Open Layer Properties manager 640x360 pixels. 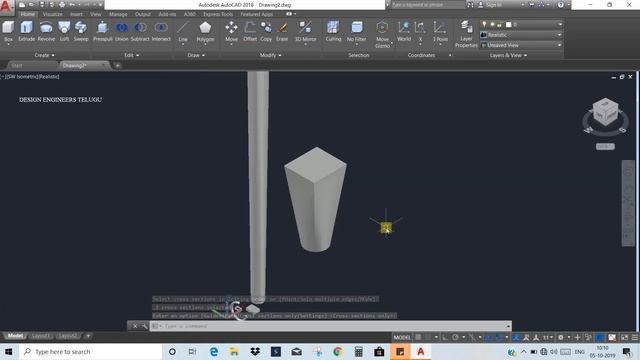click(466, 34)
